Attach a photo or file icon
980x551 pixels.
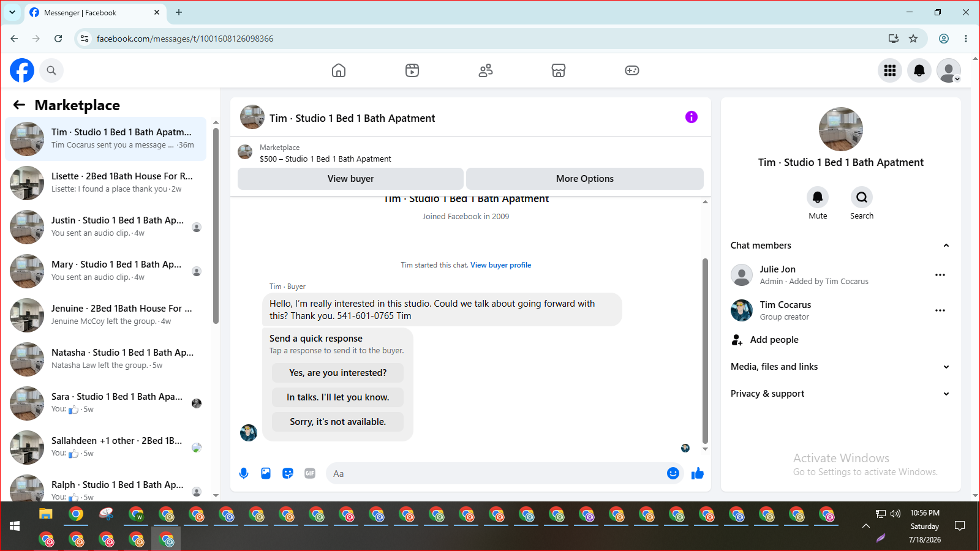coord(266,473)
